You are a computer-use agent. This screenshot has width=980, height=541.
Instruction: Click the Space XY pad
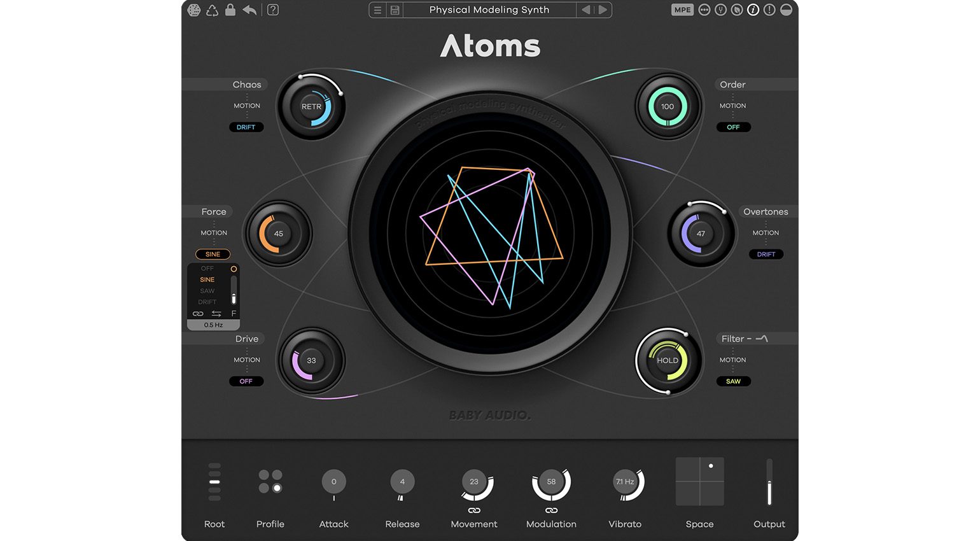coord(699,481)
